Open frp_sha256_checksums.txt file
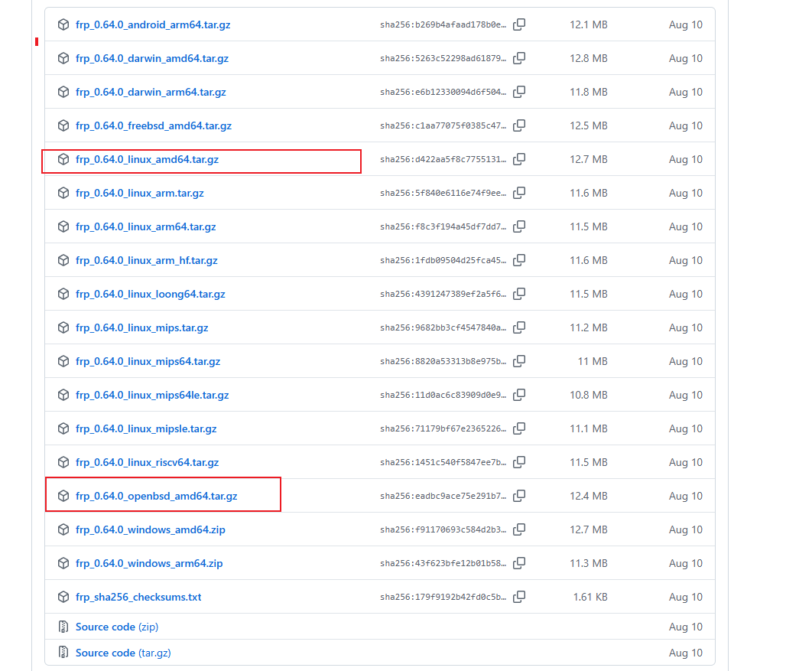812x671 pixels. click(138, 597)
